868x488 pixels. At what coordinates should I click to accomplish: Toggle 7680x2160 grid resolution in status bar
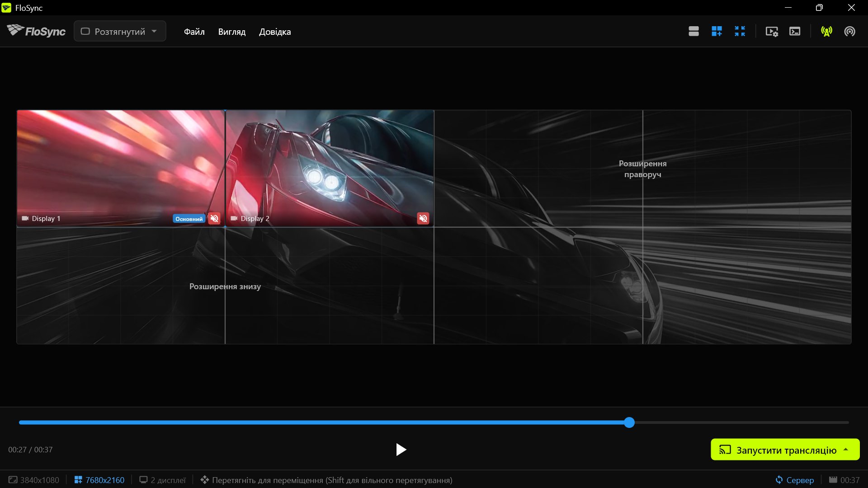[x=99, y=480]
